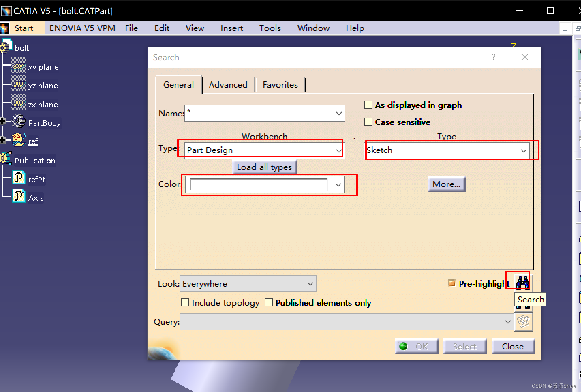Open the Workbench Part Design dropdown
Viewport: 581px width, 392px height.
(339, 150)
